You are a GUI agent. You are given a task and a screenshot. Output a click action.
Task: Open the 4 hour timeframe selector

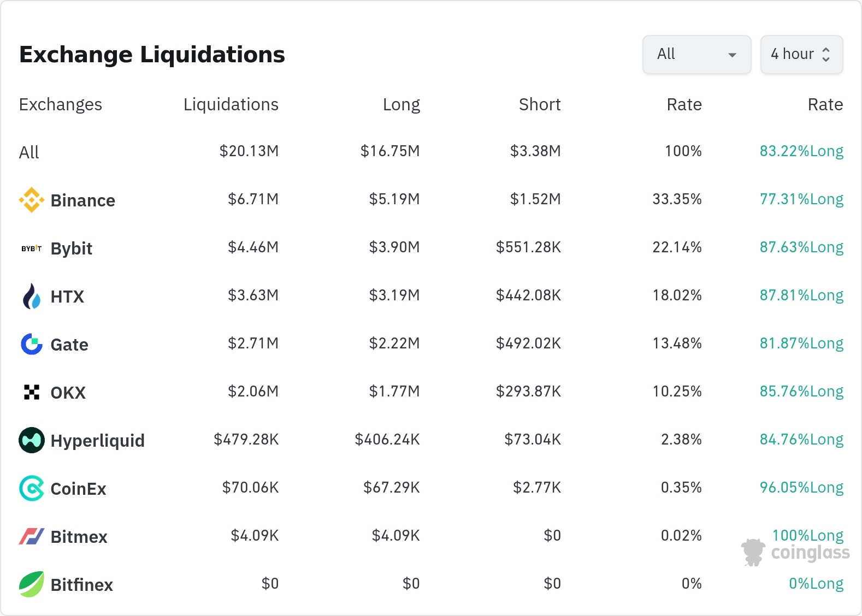801,55
